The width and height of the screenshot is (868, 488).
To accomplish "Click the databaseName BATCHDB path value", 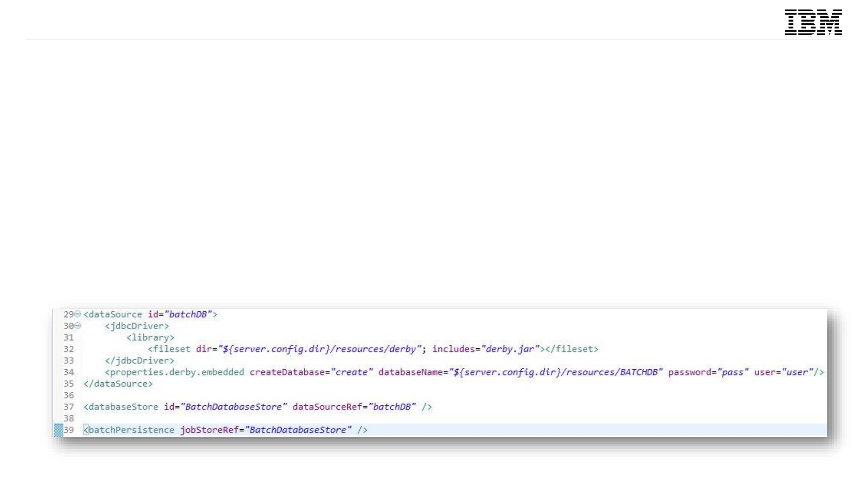I will (x=555, y=372).
